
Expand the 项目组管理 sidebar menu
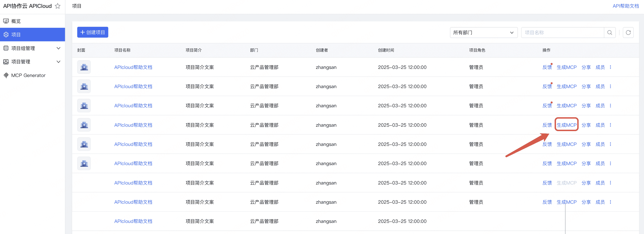(33, 48)
